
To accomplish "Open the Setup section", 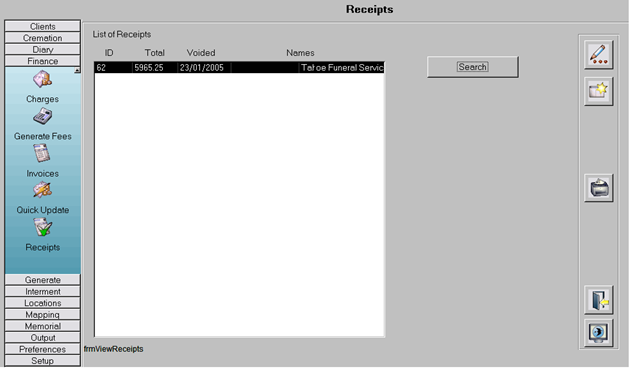I will (43, 361).
